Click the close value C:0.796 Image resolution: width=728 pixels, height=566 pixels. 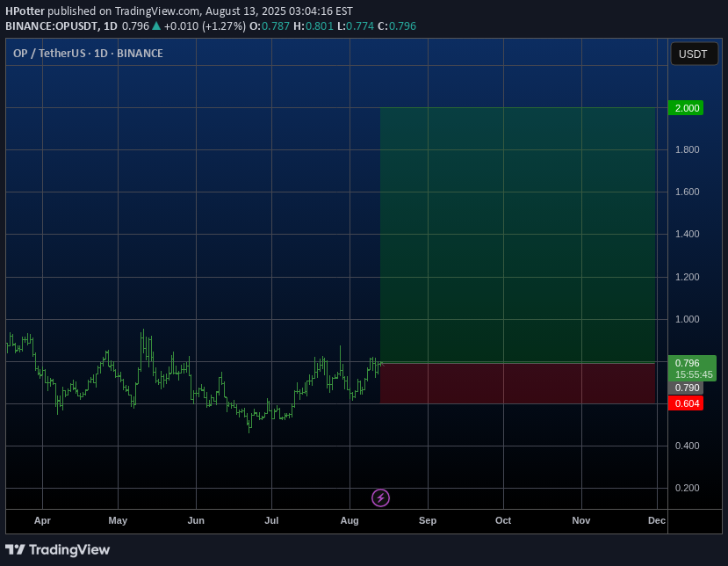tap(397, 26)
